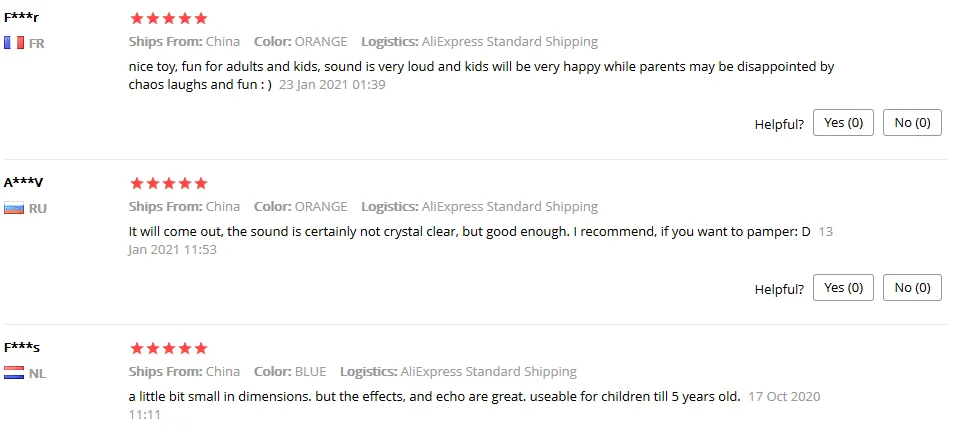
Task: Click the FR country label
Action: coord(37,44)
